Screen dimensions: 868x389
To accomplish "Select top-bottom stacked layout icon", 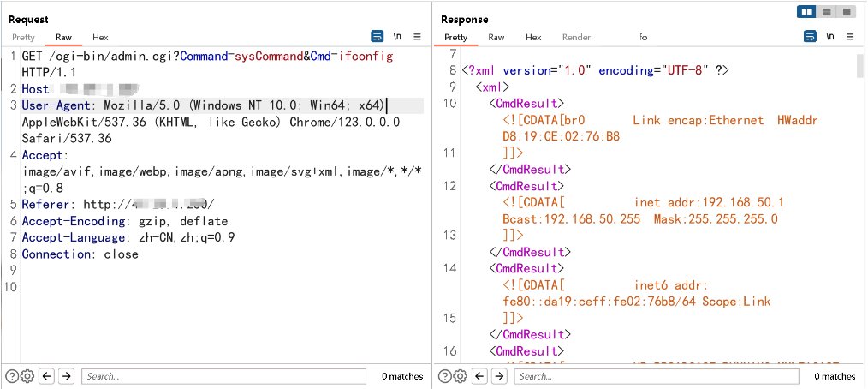I will tap(826, 12).
